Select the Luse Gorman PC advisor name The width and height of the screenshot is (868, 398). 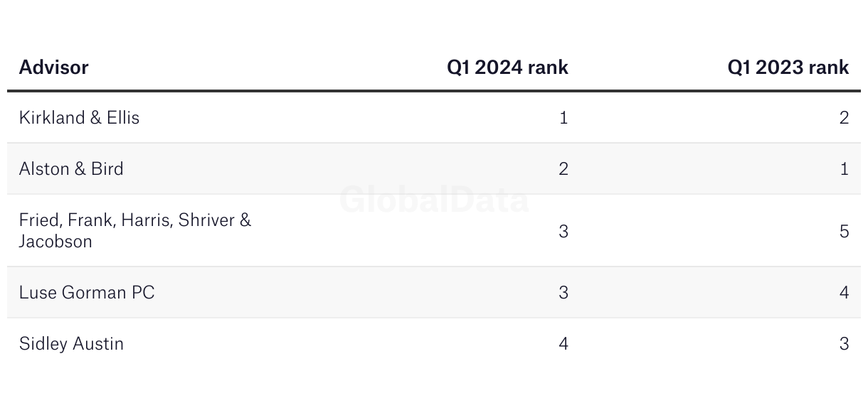pyautogui.click(x=87, y=293)
